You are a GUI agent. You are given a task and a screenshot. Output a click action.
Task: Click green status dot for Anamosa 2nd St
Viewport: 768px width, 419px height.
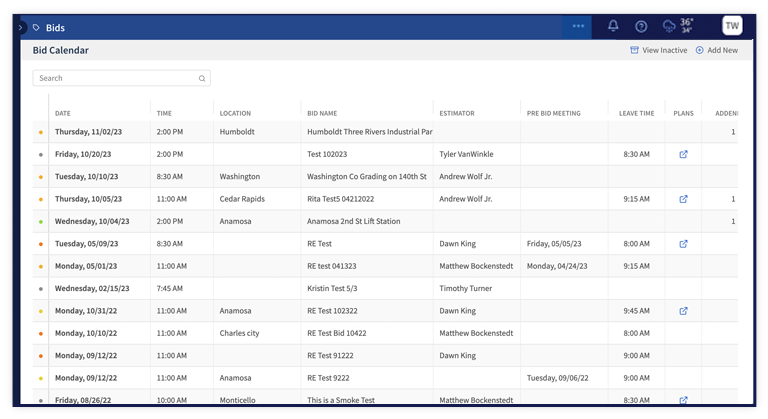tap(41, 222)
